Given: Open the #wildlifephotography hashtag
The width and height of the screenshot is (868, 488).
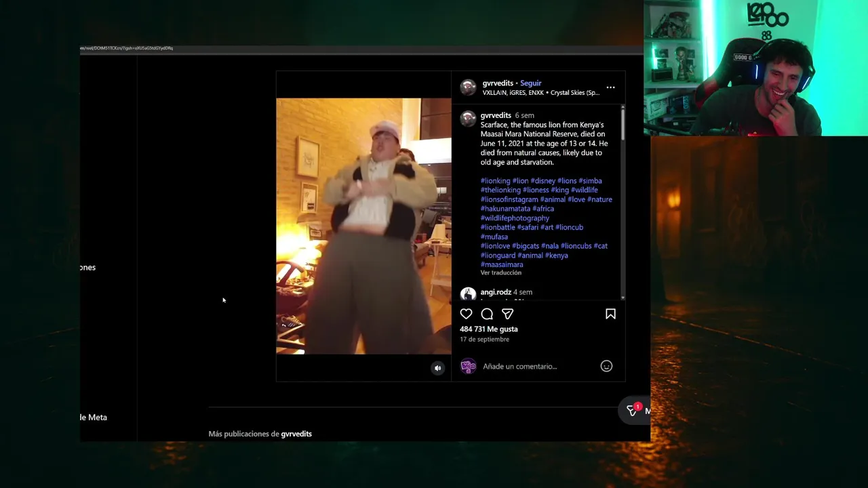Looking at the screenshot, I should [x=515, y=218].
